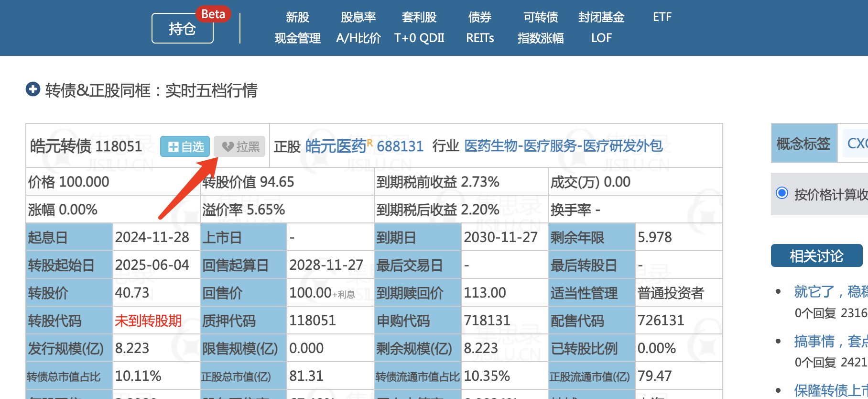The image size is (868, 399).
Task: Click stock code 688131 link
Action: 400,146
